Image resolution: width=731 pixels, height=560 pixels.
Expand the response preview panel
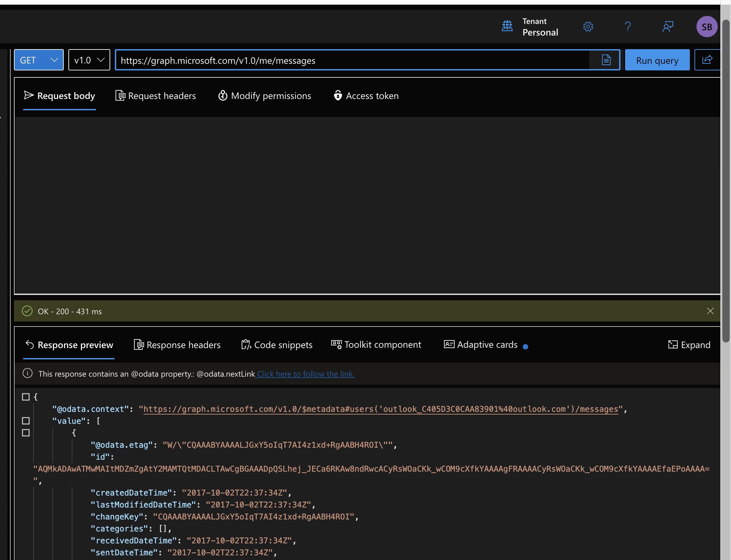point(689,345)
